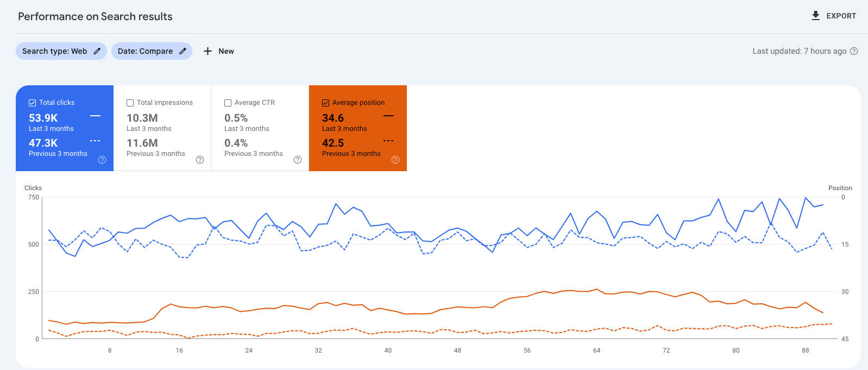
Task: Click pencil icon on Date Compare filter
Action: (183, 51)
